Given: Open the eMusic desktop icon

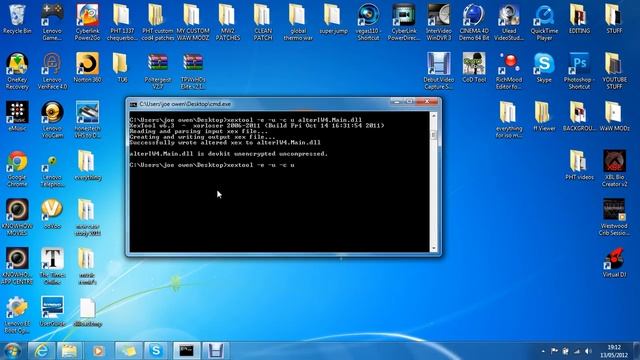Looking at the screenshot, I should [17, 116].
